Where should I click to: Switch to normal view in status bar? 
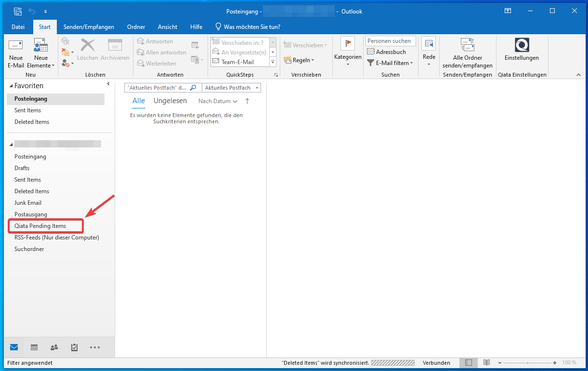pyautogui.click(x=469, y=363)
